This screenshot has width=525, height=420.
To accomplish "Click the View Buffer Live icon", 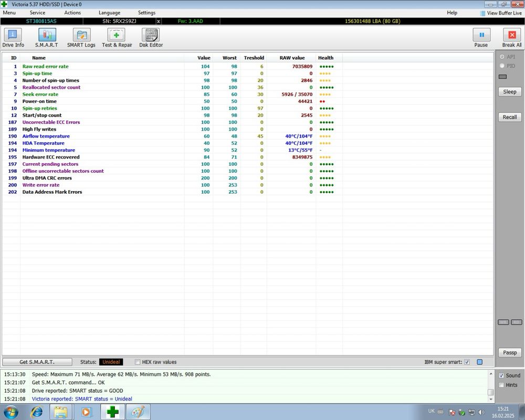I will (x=482, y=14).
